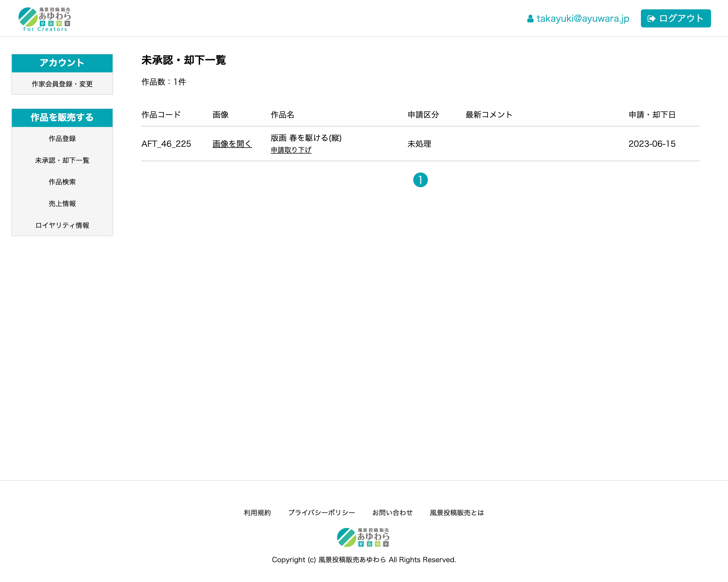Click 申請取り下げ to withdraw application
This screenshot has height=582, width=728.
[x=291, y=150]
